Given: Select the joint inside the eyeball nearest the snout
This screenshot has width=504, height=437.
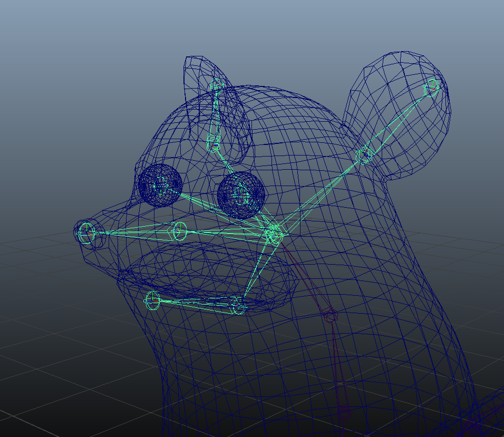Looking at the screenshot, I should (x=160, y=185).
